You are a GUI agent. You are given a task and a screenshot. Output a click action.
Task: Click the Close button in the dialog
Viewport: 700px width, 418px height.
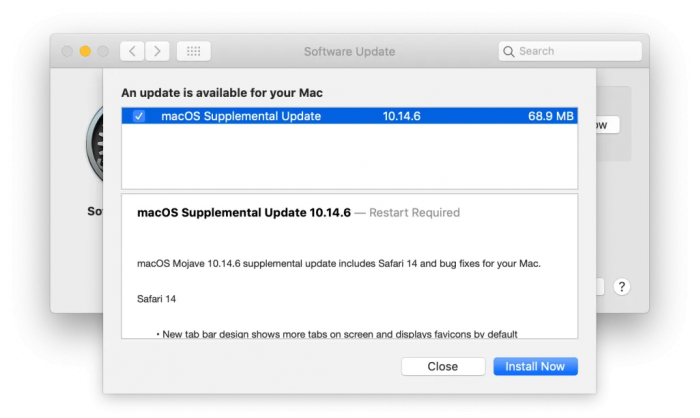tap(442, 367)
